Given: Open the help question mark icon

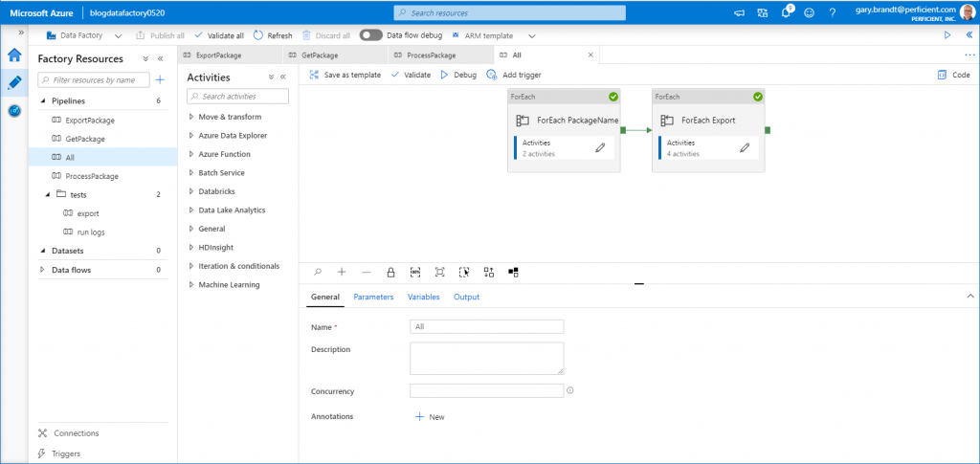Looking at the screenshot, I should (x=832, y=12).
